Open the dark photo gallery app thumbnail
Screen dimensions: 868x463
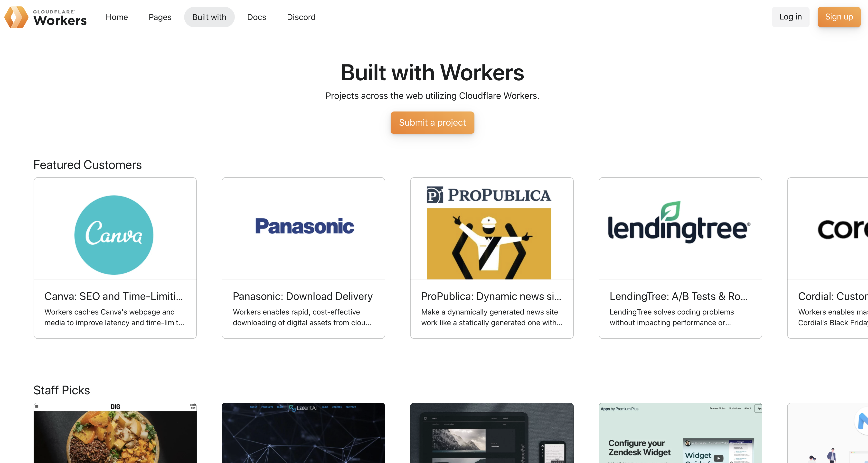492,433
